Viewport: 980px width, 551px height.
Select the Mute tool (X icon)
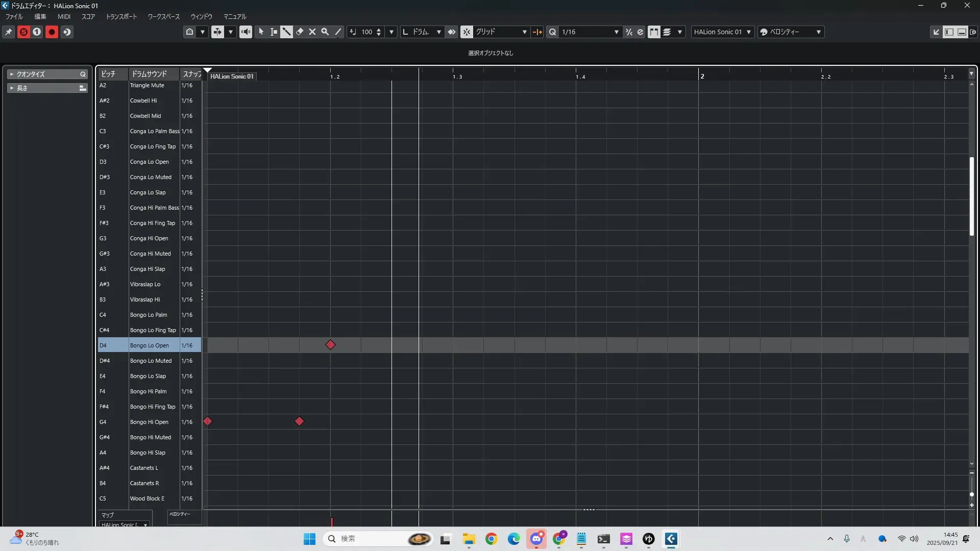coord(312,32)
